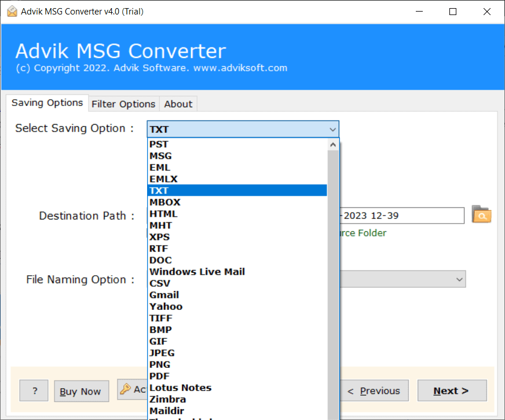Go back with the Previous button
The image size is (505, 420).
[x=374, y=390]
